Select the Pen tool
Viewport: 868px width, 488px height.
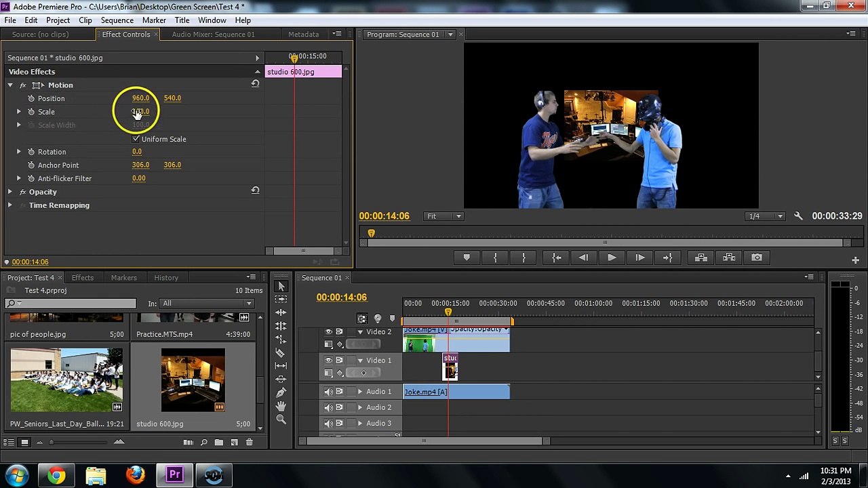coord(281,392)
